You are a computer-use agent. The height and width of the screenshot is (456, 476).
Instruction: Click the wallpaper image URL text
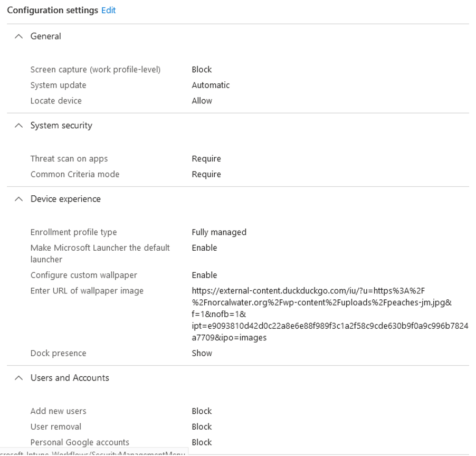322,314
